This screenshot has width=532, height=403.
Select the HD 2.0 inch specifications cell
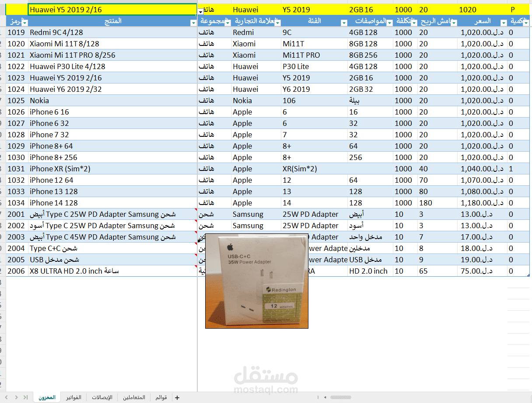370,271
